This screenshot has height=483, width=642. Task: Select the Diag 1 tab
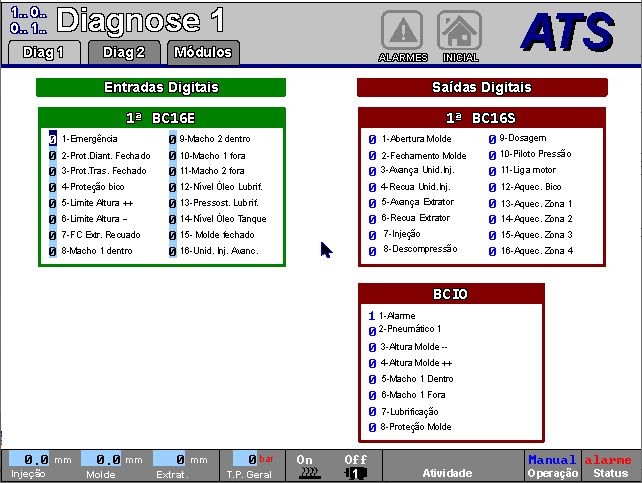[43, 52]
